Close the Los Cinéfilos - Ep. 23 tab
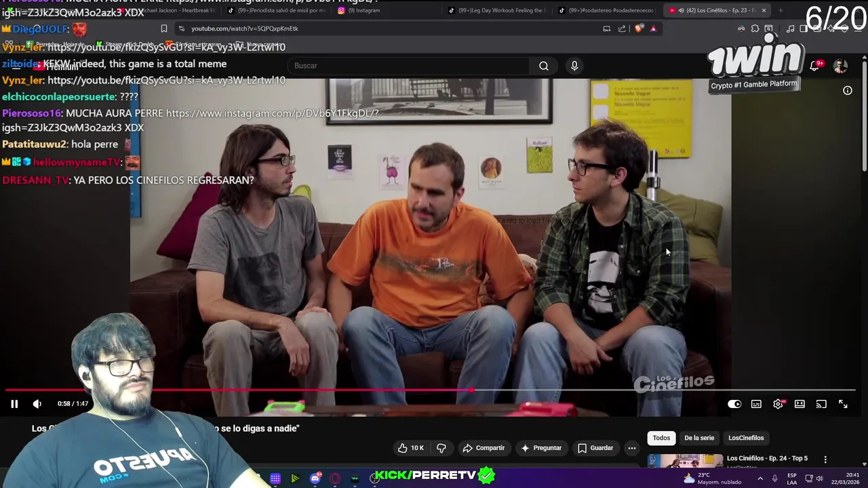This screenshot has height=488, width=868. point(764,10)
